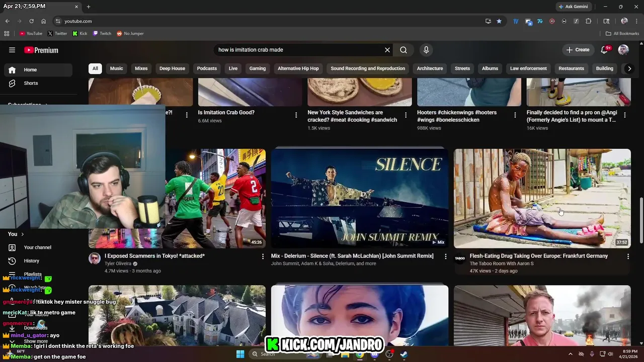Image resolution: width=644 pixels, height=362 pixels.
Task: Open the Twitter bookmark
Action: pyautogui.click(x=57, y=34)
